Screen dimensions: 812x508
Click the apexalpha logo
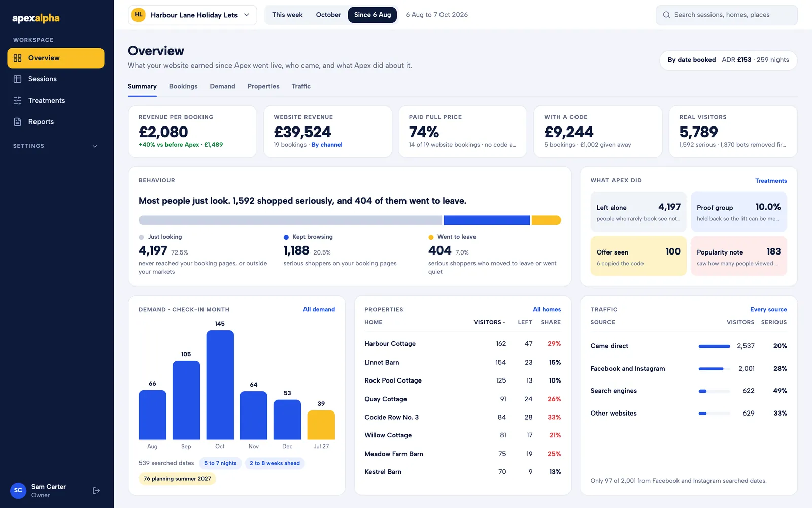coord(36,18)
